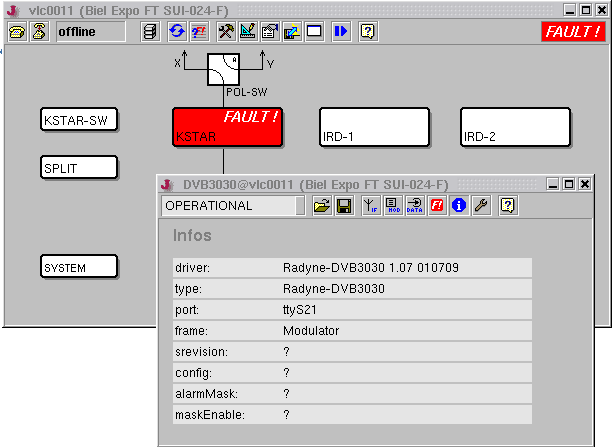
Task: Click the floppy disk save icon
Action: click(344, 206)
